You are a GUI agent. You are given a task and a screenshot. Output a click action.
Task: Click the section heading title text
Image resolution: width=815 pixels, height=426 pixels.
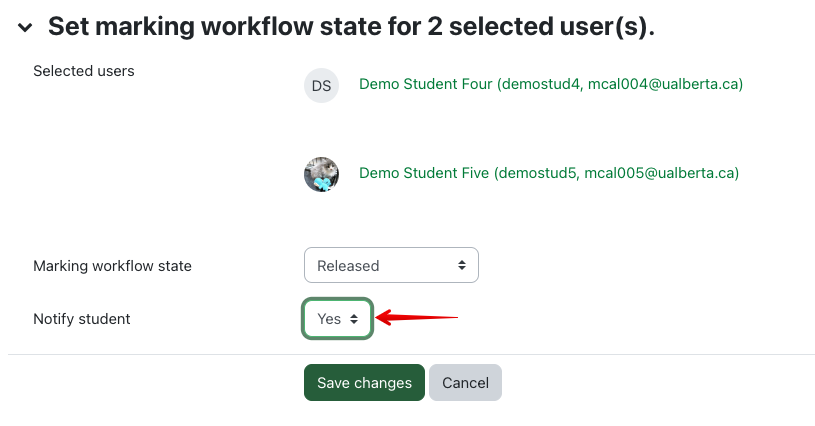(351, 27)
